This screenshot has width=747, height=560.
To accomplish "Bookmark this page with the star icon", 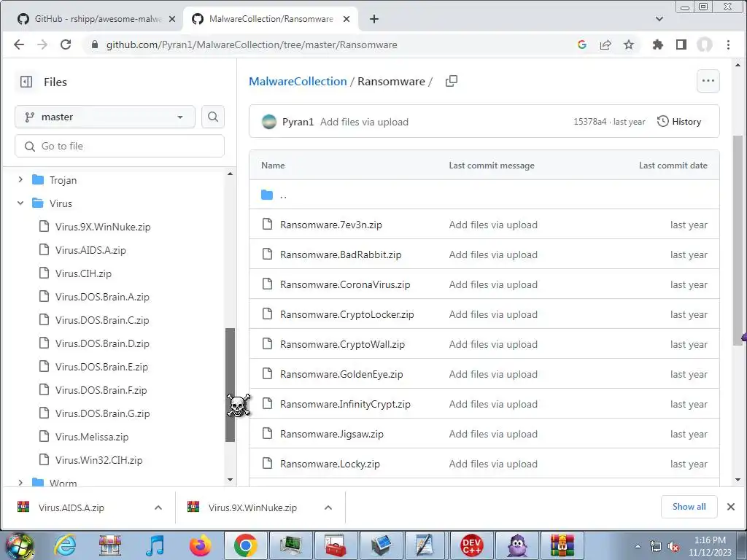I will coord(629,44).
